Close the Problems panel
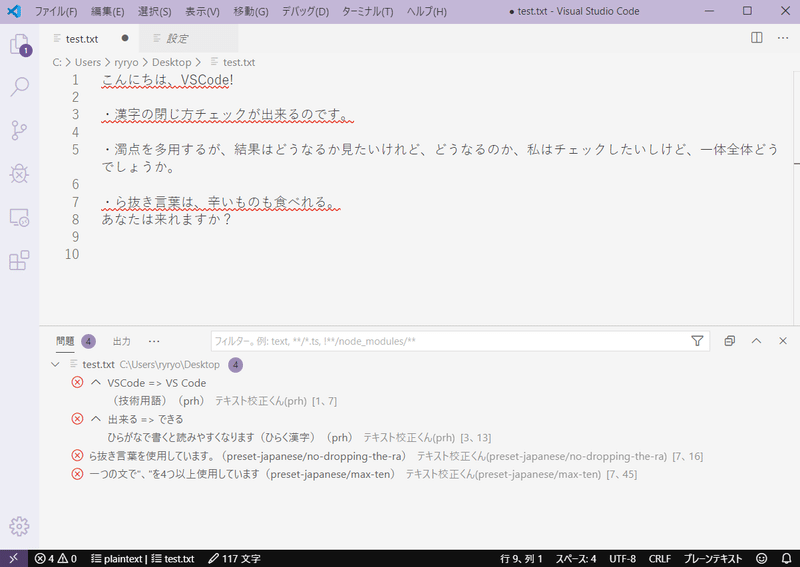This screenshot has height=567, width=800. 783,341
